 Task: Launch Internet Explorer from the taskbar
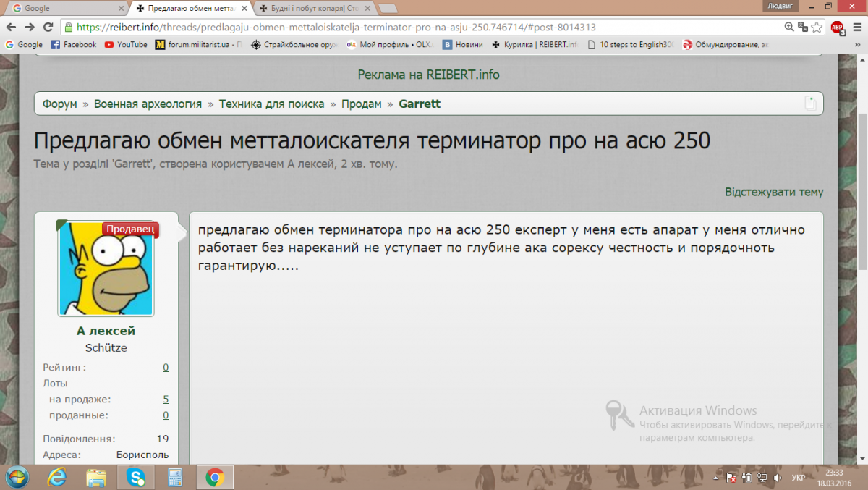click(56, 477)
